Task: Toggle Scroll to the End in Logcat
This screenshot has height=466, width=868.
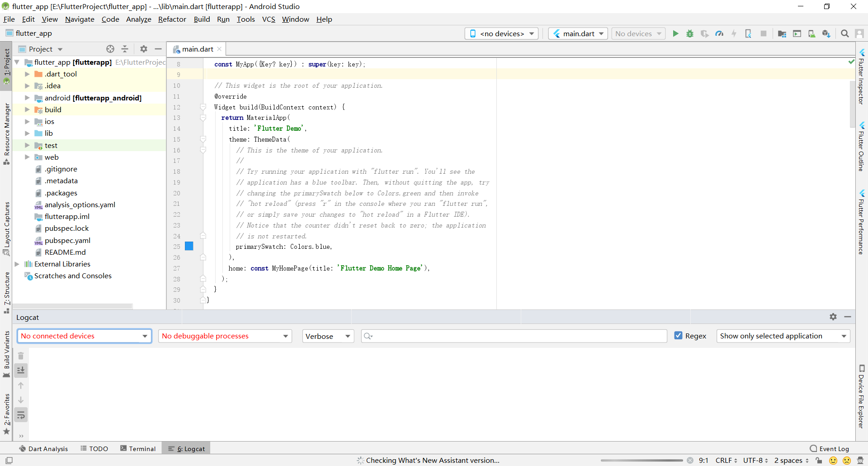Action: pos(21,371)
